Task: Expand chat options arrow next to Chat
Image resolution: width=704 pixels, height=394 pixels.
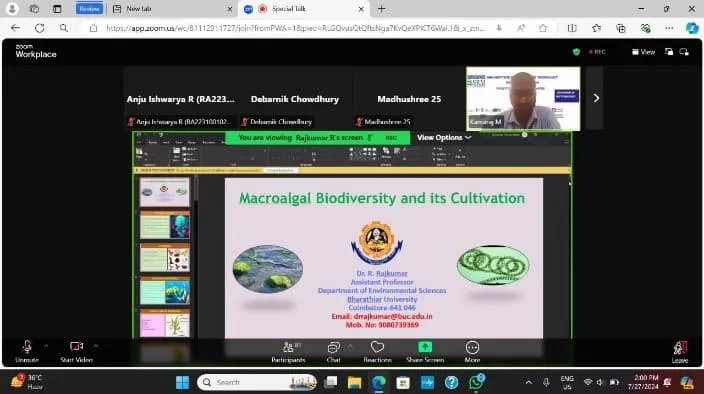Action: [350, 346]
